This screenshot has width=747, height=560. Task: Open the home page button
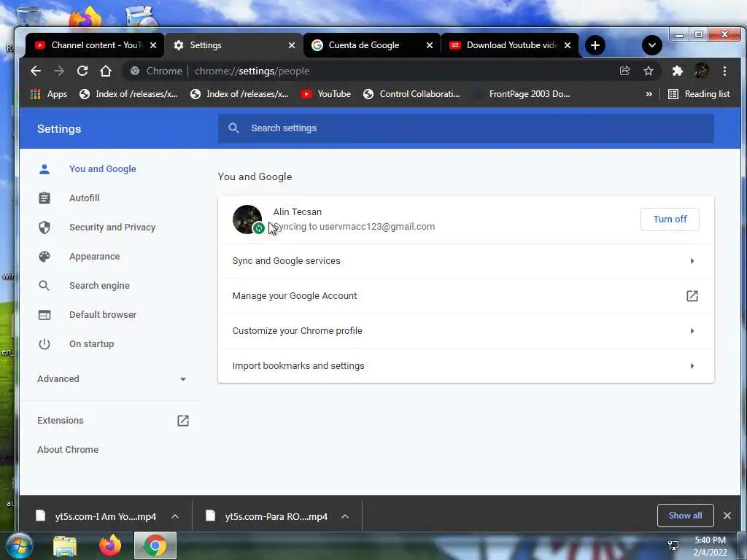(x=106, y=71)
